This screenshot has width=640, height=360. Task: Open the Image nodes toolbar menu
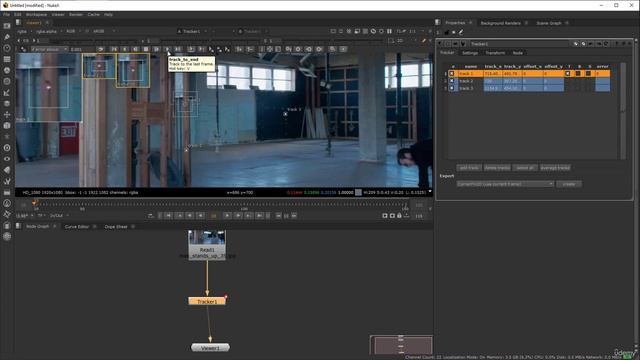(x=7, y=26)
